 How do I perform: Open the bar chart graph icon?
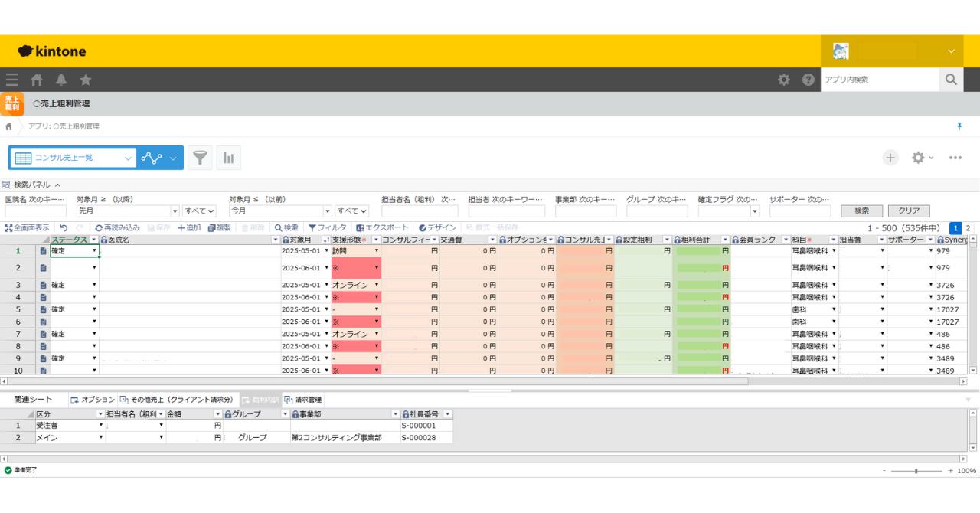228,158
